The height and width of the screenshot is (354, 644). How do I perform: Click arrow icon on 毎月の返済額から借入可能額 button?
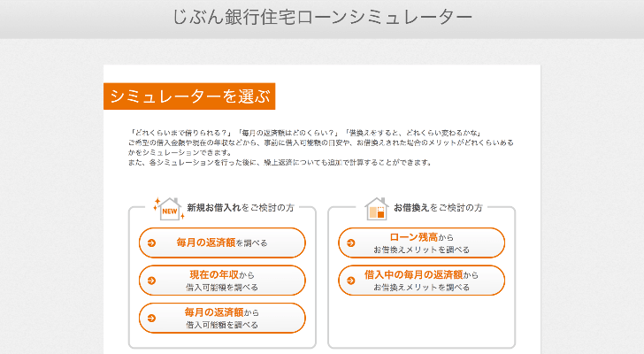point(151,319)
